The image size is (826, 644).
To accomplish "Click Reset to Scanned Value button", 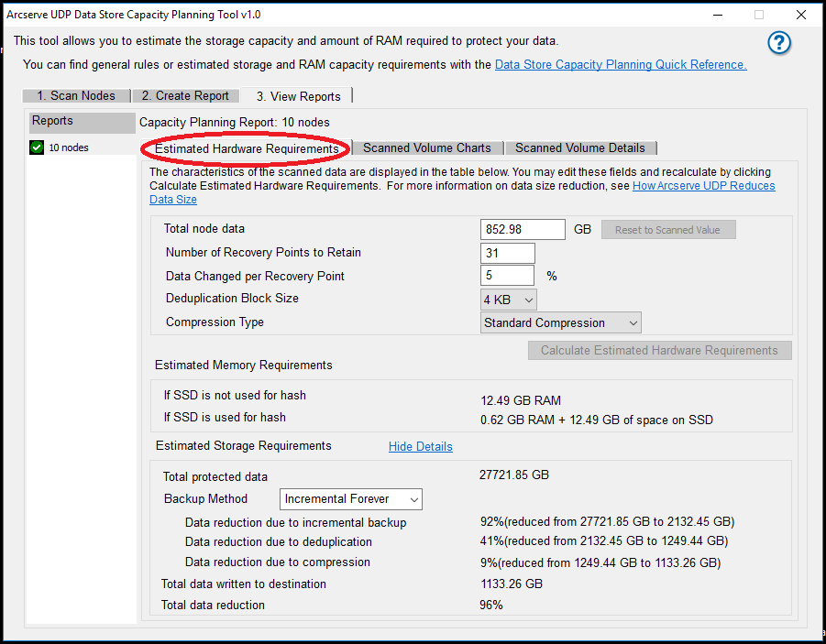I will (x=668, y=230).
